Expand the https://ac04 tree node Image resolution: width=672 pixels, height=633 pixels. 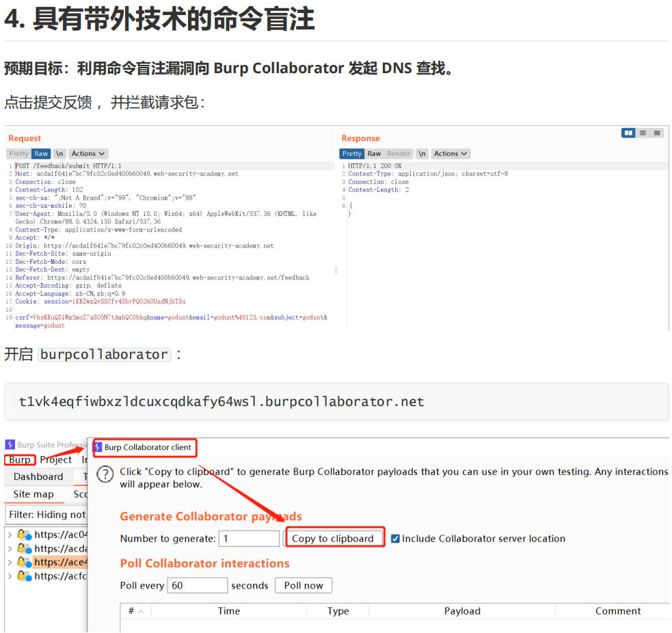click(x=10, y=535)
